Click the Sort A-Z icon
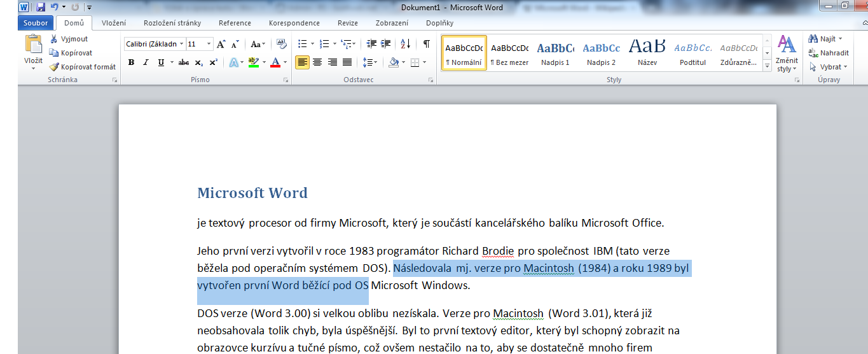The image size is (868, 354). (407, 44)
